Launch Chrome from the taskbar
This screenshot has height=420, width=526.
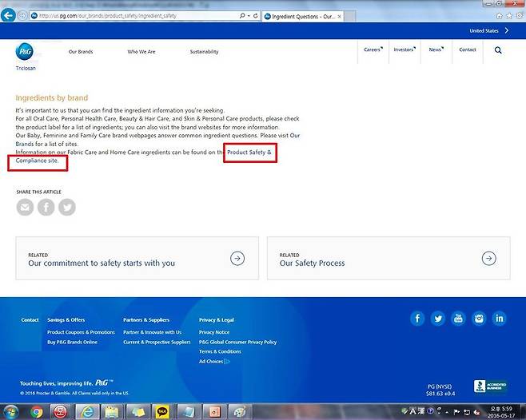(x=37, y=412)
